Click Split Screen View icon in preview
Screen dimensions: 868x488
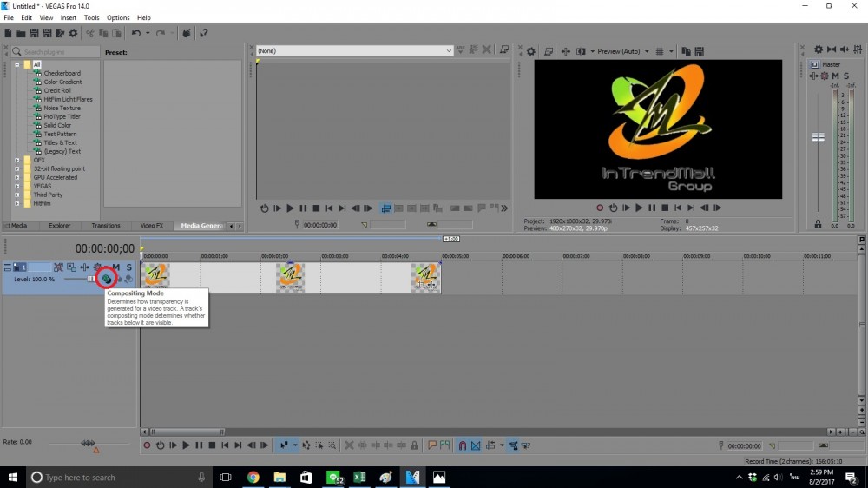[581, 51]
